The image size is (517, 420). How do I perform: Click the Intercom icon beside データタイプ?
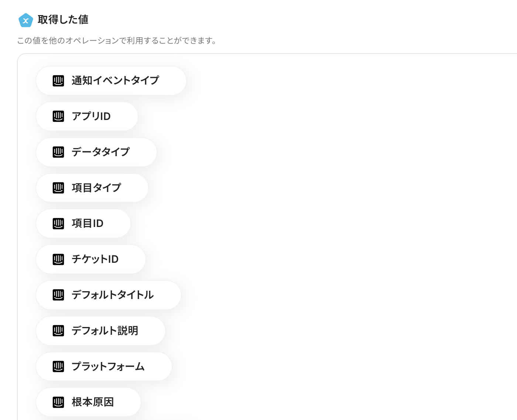click(x=58, y=152)
